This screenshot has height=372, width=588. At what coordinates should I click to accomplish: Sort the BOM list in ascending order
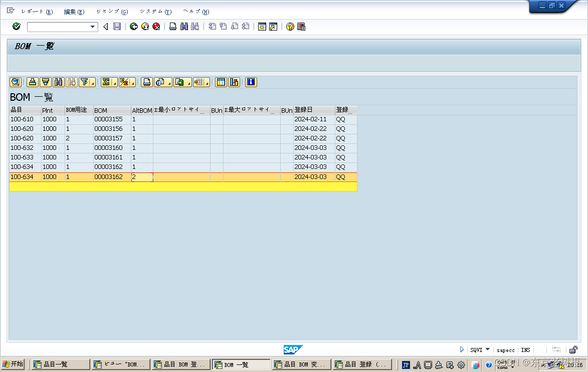click(x=33, y=82)
